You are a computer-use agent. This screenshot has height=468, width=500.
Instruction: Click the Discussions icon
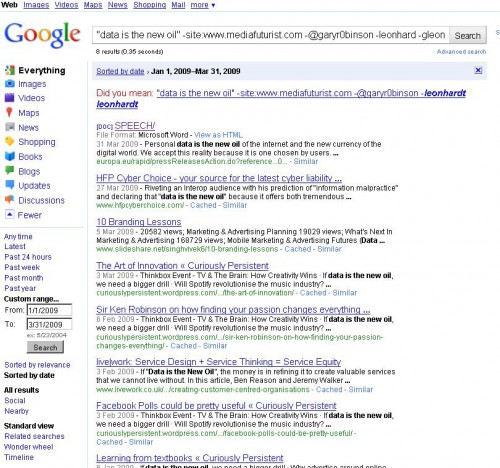[10, 200]
